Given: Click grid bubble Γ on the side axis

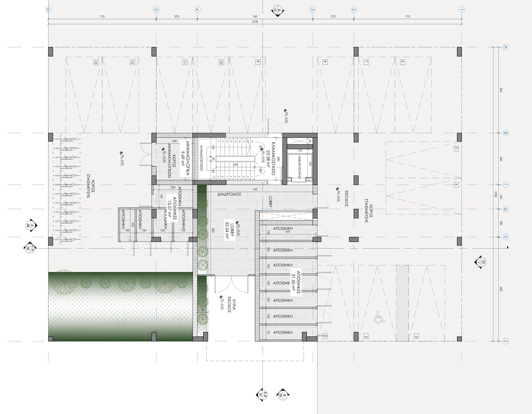Looking at the screenshot, I should pos(505,185).
